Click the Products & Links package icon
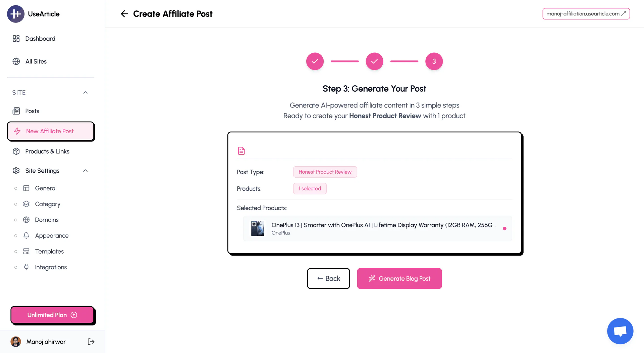This screenshot has height=353, width=644. coord(16,151)
